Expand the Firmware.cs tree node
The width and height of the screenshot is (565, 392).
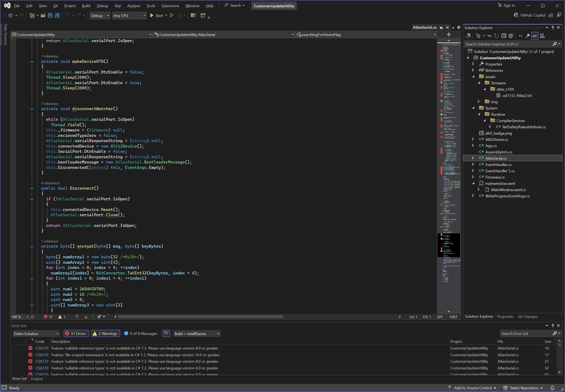(x=473, y=177)
